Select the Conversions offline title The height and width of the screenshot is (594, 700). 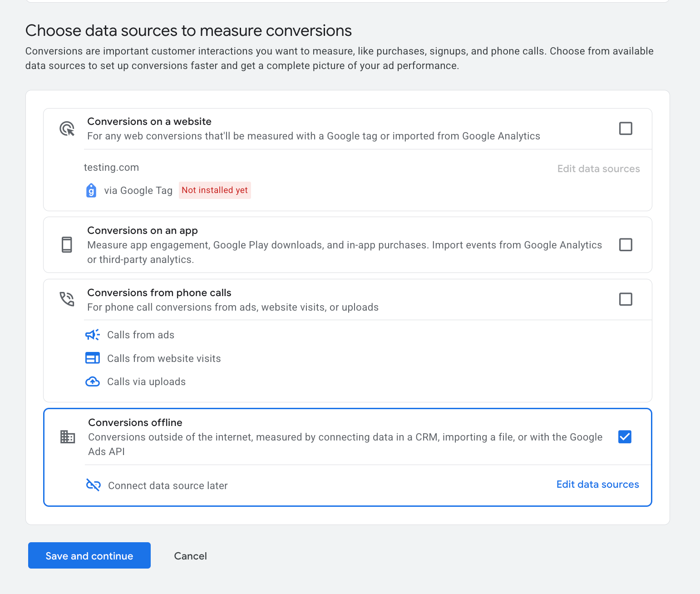pyautogui.click(x=135, y=422)
